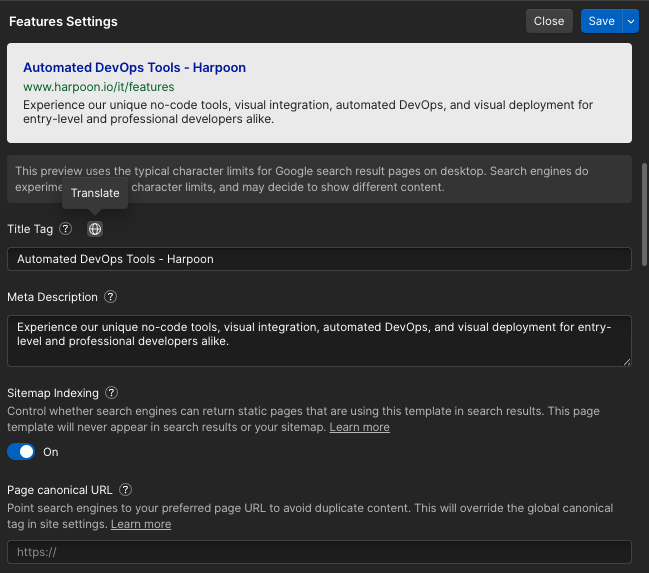The width and height of the screenshot is (649, 573).
Task: Click the settings panel vertical scrollbar
Action: click(644, 214)
